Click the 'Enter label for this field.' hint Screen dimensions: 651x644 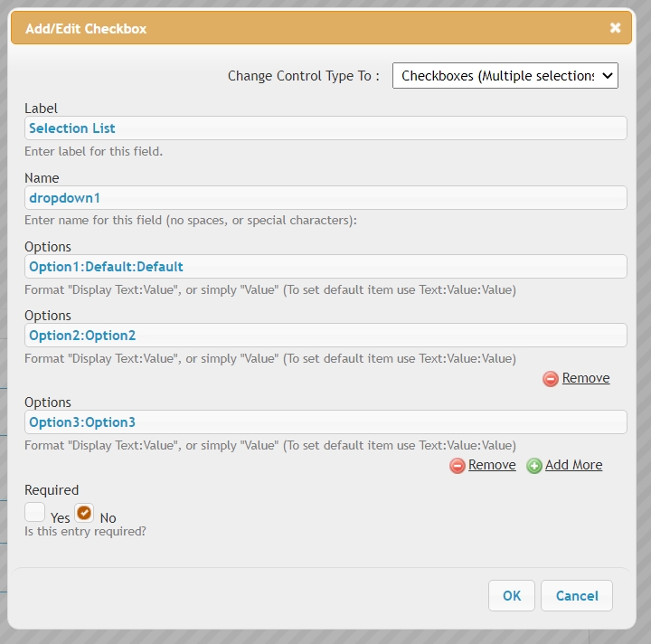93,151
